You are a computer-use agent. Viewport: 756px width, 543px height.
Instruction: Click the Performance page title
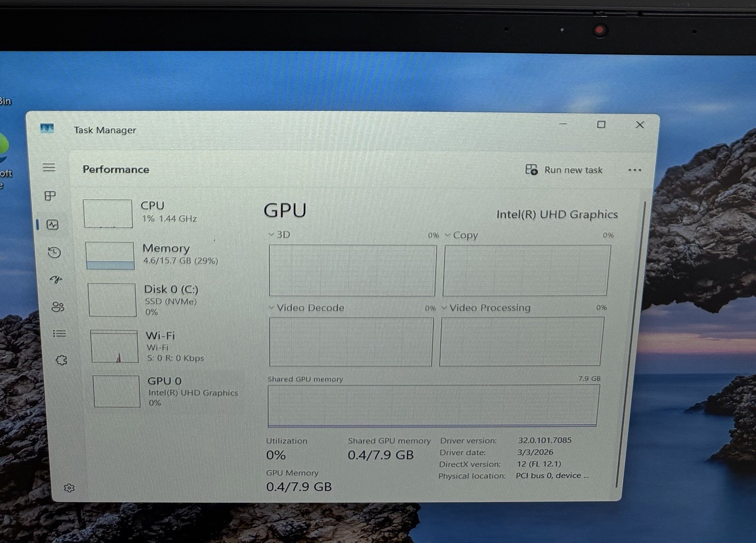(x=116, y=169)
